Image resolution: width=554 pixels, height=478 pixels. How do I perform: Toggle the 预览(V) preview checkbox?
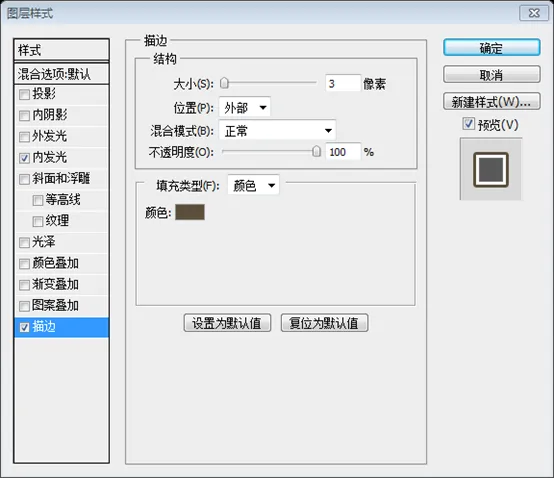468,124
